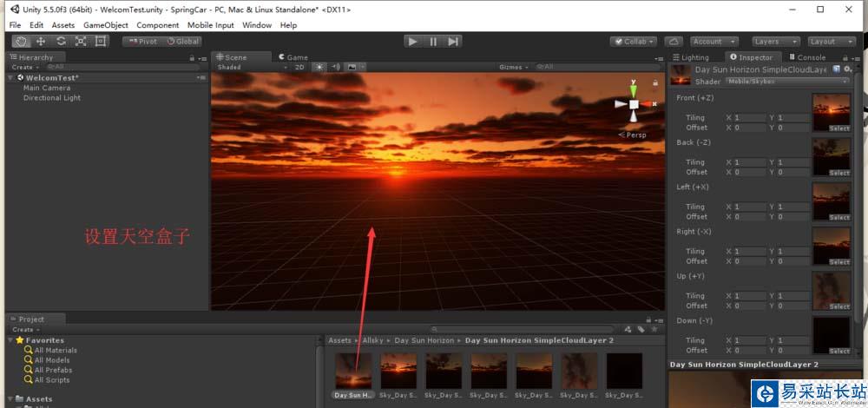Open the Assets menu

tap(63, 25)
